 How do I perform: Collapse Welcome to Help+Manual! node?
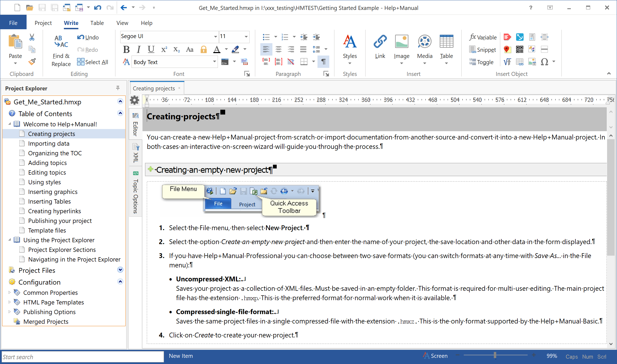click(10, 124)
